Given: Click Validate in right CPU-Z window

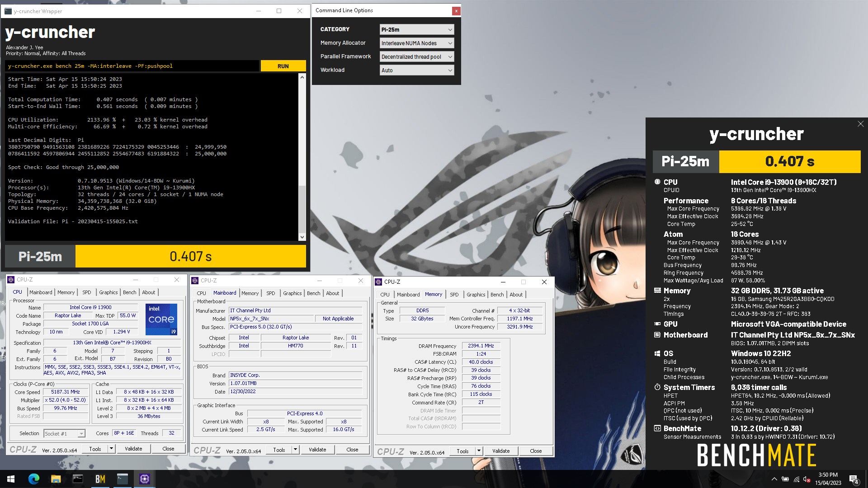Looking at the screenshot, I should (x=501, y=451).
